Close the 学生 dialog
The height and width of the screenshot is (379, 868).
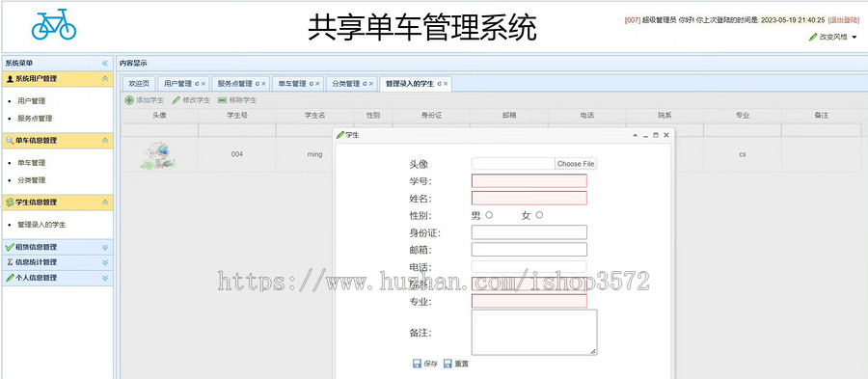tap(666, 135)
